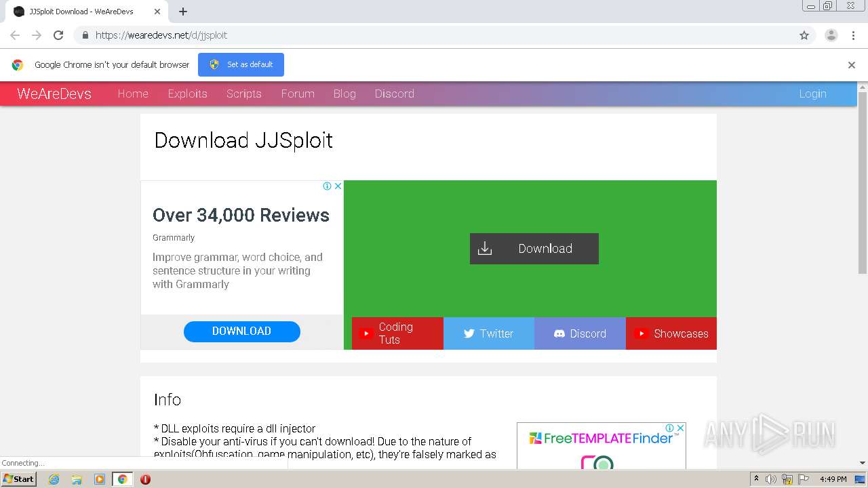Click the browser forward arrow
868x488 pixels.
(37, 35)
